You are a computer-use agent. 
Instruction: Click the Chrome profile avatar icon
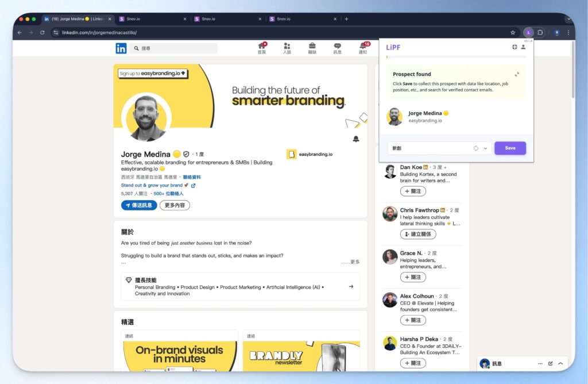pos(557,33)
